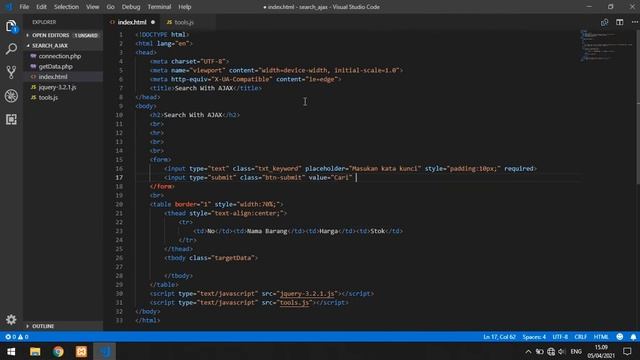Viewport: 640px width, 360px height.
Task: Open the Go menu
Action: (x=110, y=7)
